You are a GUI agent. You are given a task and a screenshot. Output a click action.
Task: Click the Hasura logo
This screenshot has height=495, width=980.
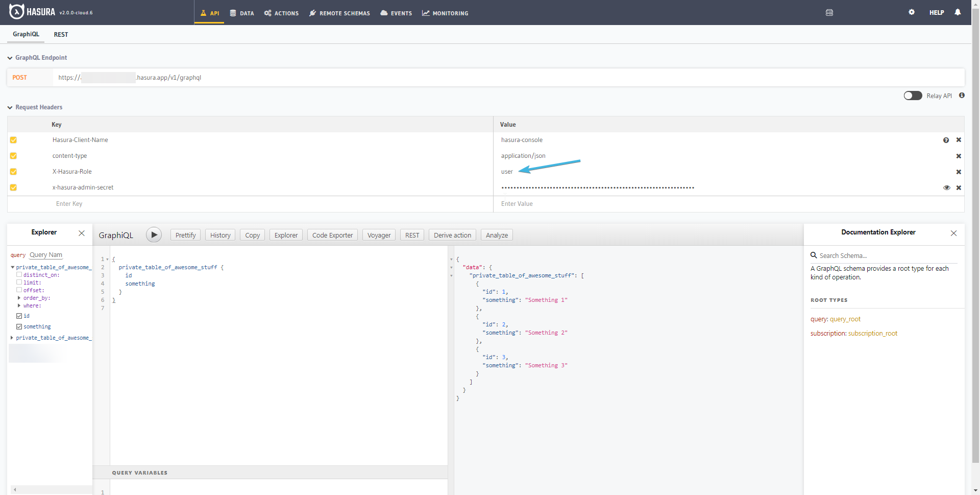[32, 12]
